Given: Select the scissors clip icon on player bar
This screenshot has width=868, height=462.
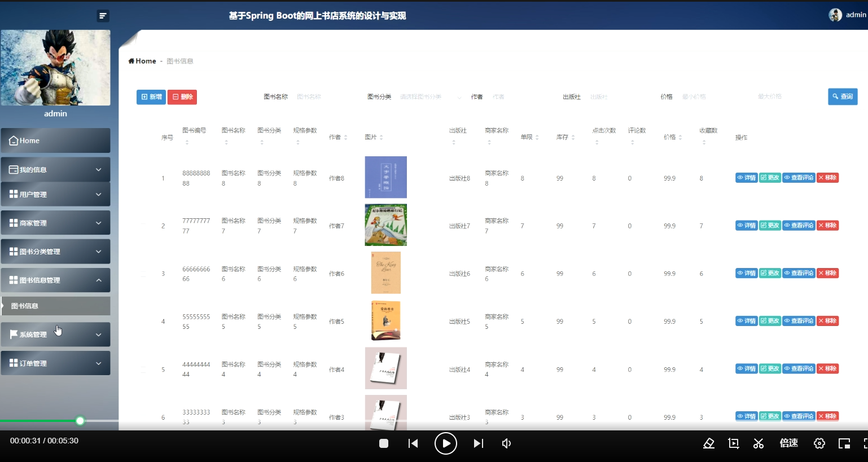Looking at the screenshot, I should pyautogui.click(x=759, y=443).
